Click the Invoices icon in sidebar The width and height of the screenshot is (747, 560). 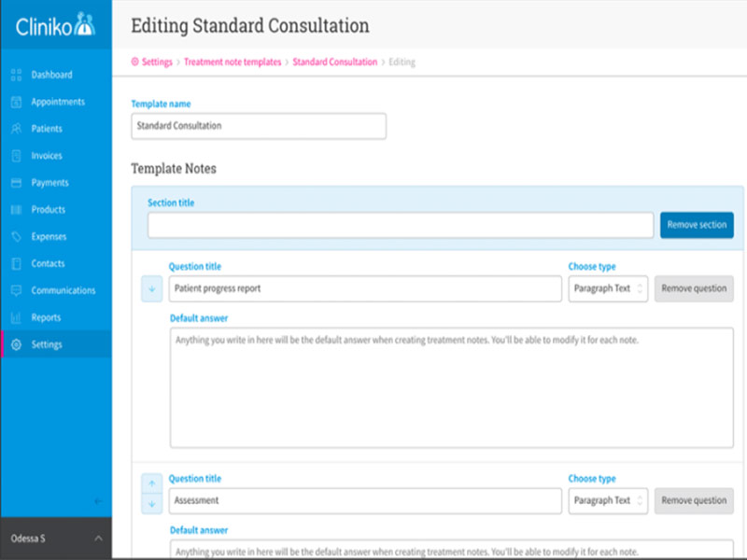(16, 156)
